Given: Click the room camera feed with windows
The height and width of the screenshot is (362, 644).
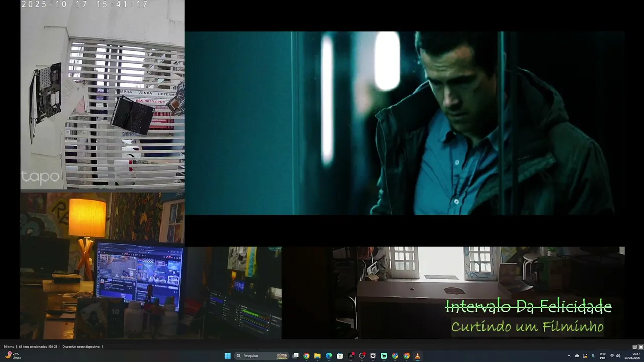Looking at the screenshot, I should pos(478,293).
